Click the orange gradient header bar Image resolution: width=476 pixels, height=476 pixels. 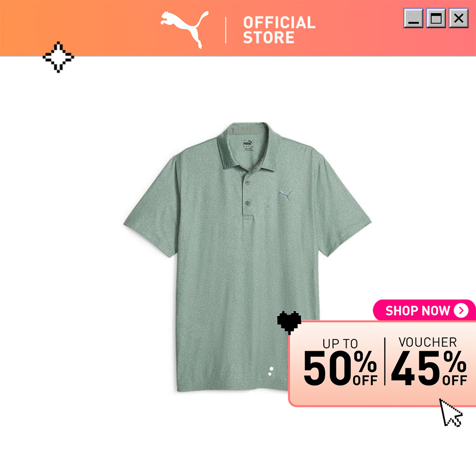[238, 28]
